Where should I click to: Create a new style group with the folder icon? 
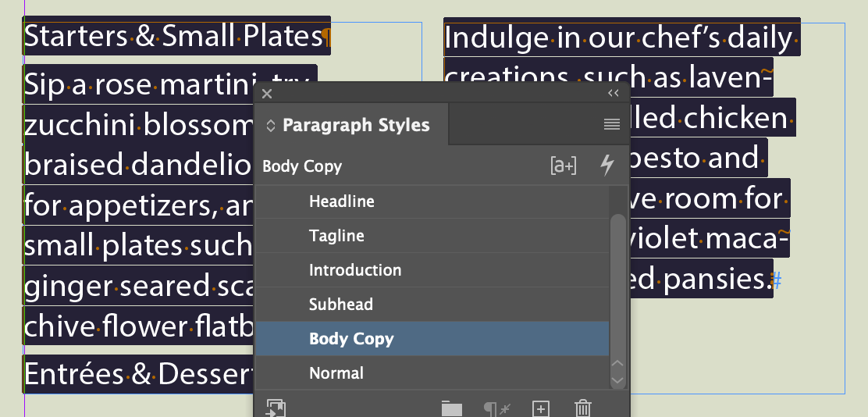click(452, 409)
